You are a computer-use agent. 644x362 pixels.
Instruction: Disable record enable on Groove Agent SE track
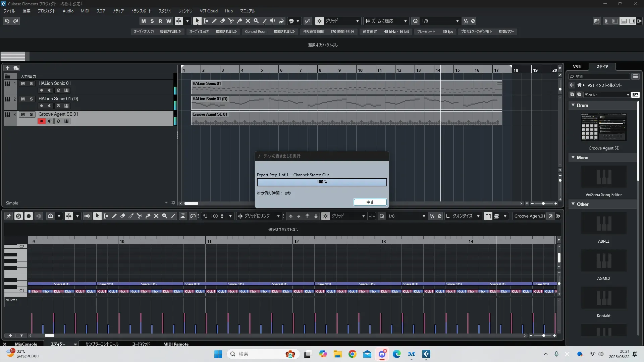(41, 121)
